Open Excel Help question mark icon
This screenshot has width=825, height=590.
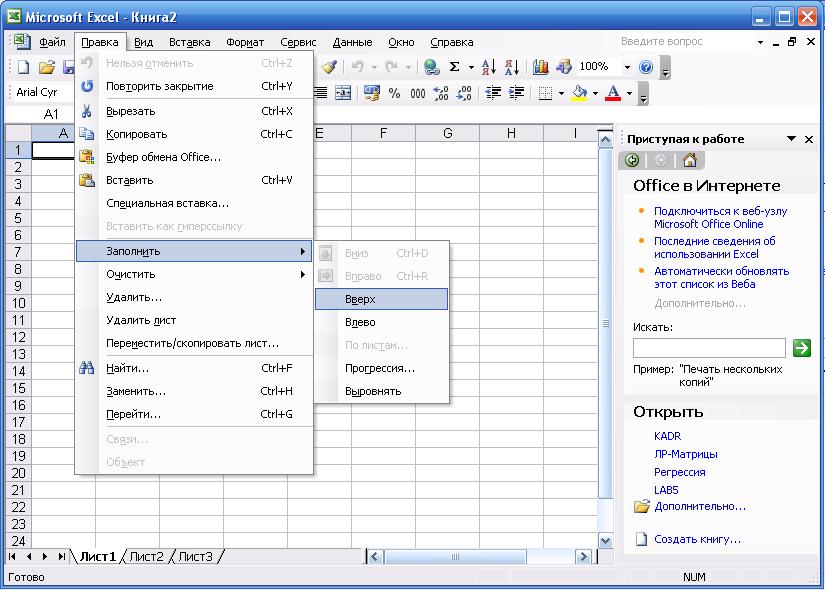point(646,67)
